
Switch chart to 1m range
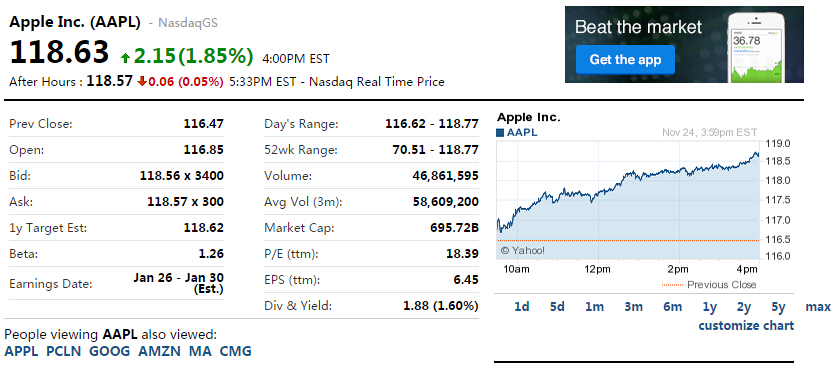coord(594,307)
